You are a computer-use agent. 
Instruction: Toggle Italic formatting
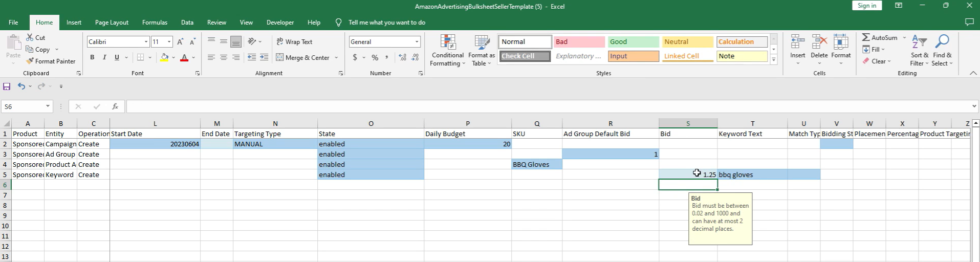point(104,57)
